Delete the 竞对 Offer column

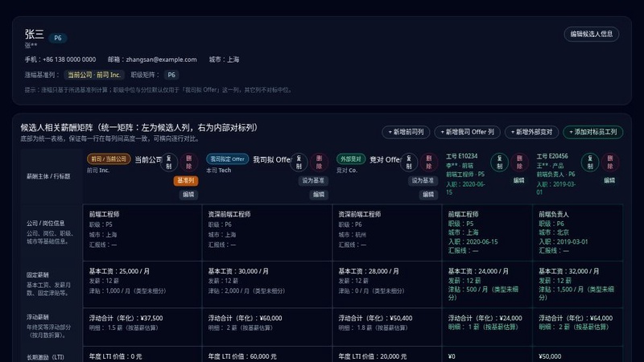point(429,162)
